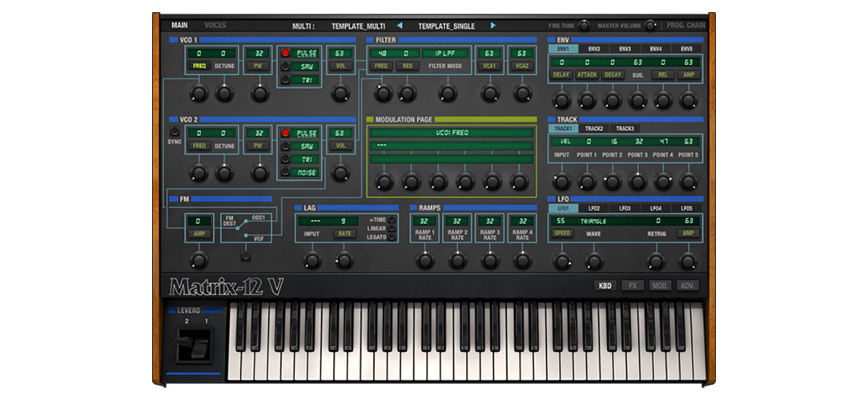The image size is (868, 400).
Task: Click the LFO retrig knob
Action: pos(656,261)
